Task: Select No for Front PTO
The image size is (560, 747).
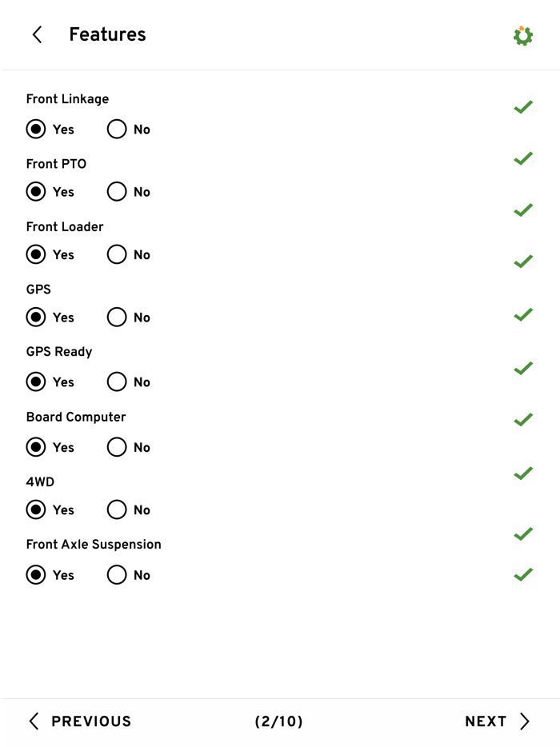Action: [117, 192]
